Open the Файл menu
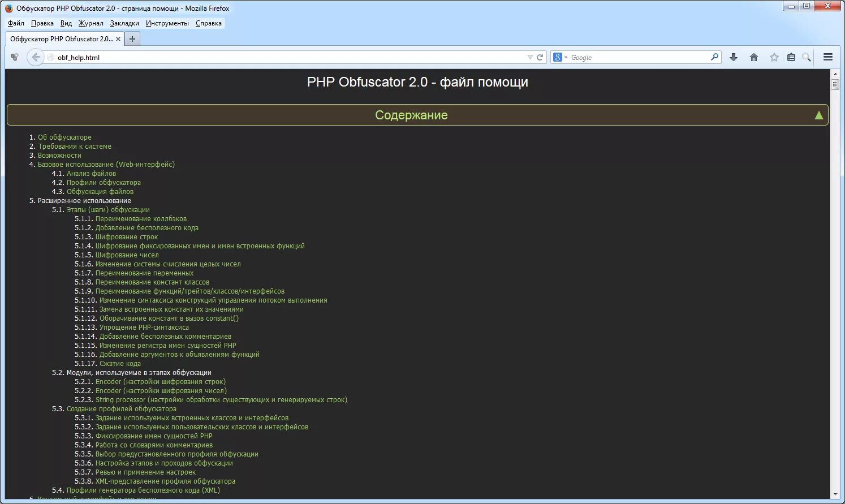 16,23
